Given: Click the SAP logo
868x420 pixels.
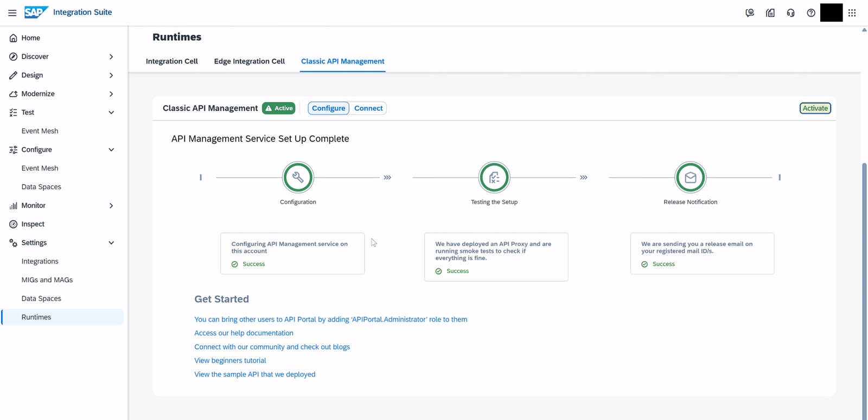Looking at the screenshot, I should click(36, 12).
